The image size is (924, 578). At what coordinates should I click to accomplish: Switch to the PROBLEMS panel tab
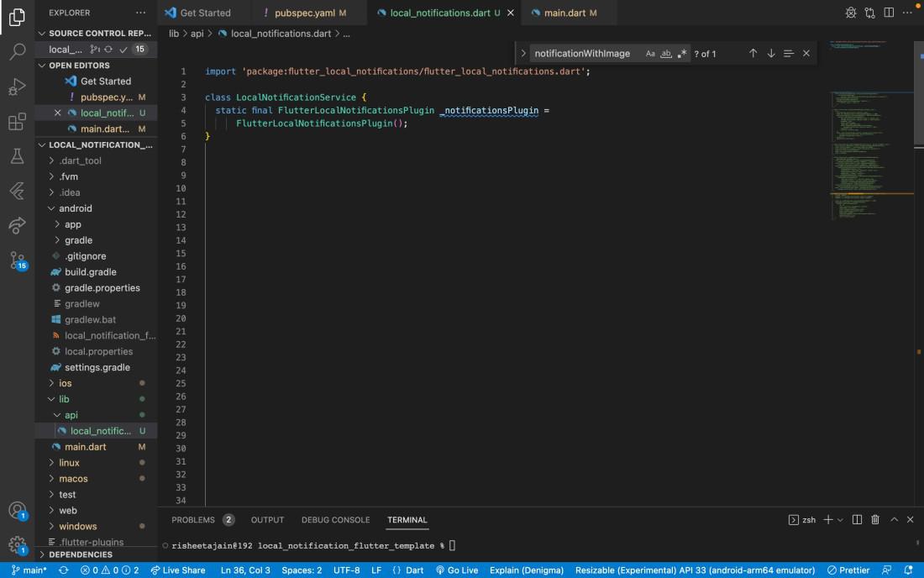tap(193, 520)
